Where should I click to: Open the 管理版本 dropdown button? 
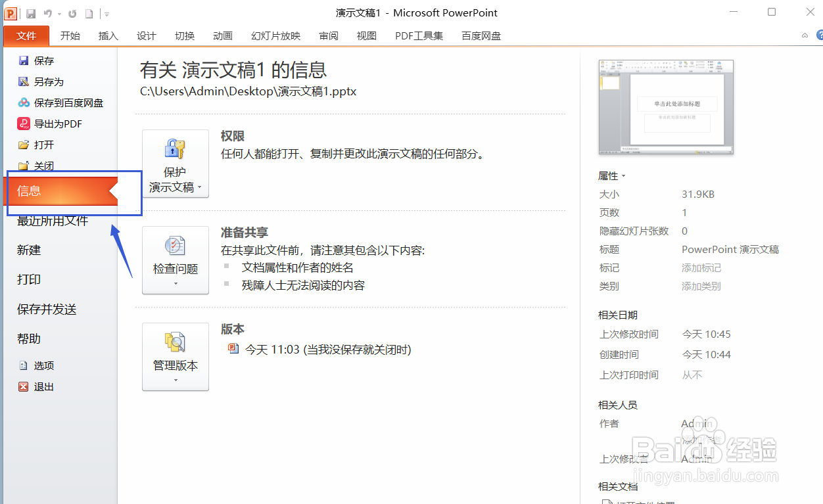(x=176, y=357)
